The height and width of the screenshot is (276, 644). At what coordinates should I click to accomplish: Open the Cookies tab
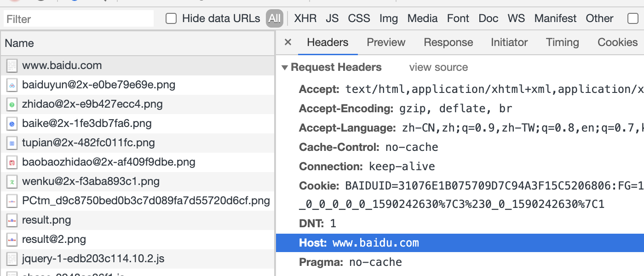[617, 42]
